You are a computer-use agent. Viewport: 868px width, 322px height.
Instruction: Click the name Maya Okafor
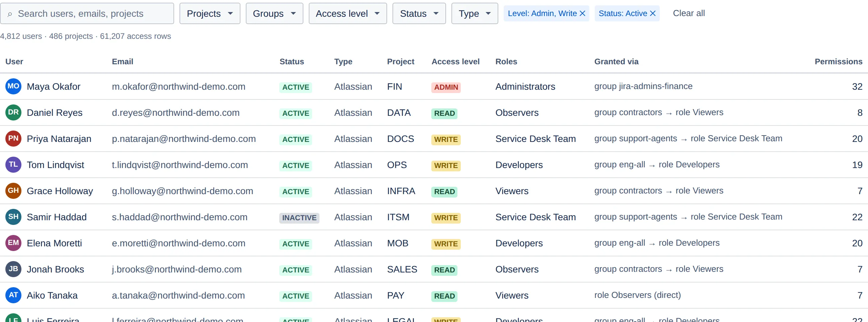54,87
